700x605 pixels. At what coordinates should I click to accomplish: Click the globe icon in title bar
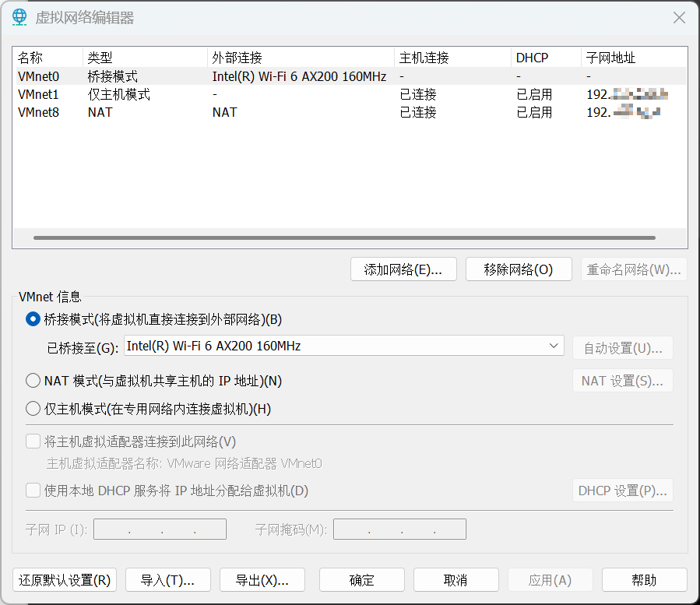click(x=19, y=17)
